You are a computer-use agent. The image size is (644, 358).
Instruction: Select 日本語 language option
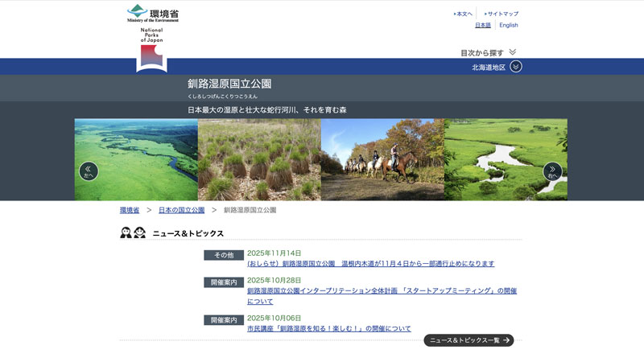482,25
